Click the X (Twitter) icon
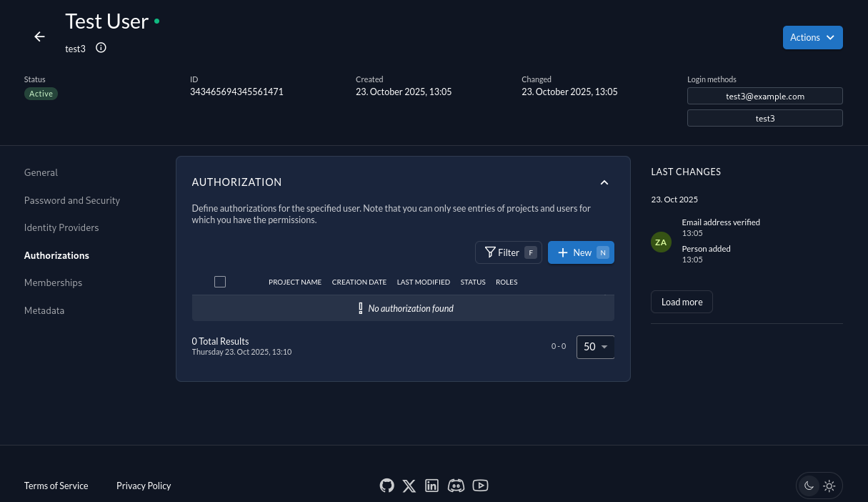Viewport: 868px width, 502px height. (x=409, y=486)
